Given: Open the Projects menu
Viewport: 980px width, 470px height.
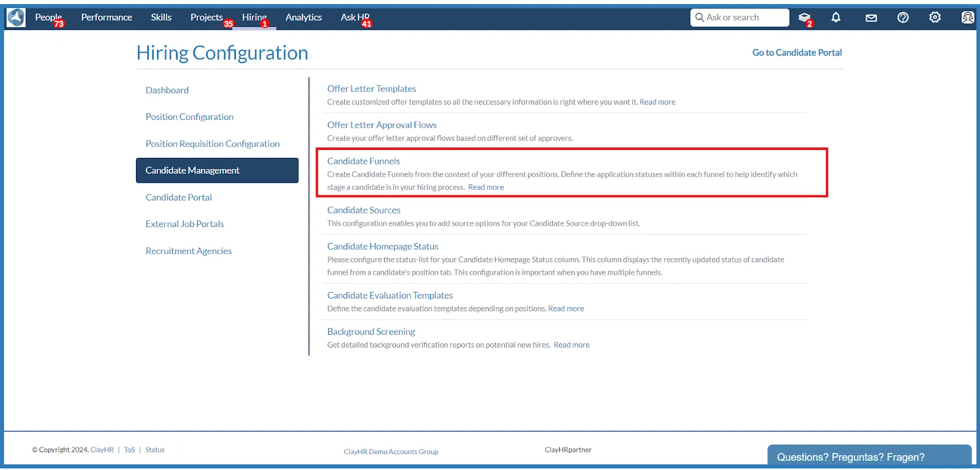Looking at the screenshot, I should point(206,18).
